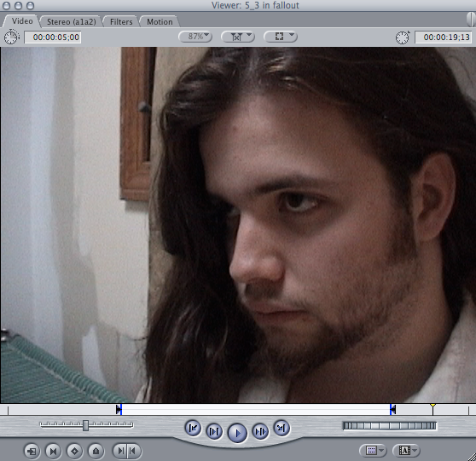Open the Recent Clips pop-up menu
476x461 pixels.
pos(373,451)
